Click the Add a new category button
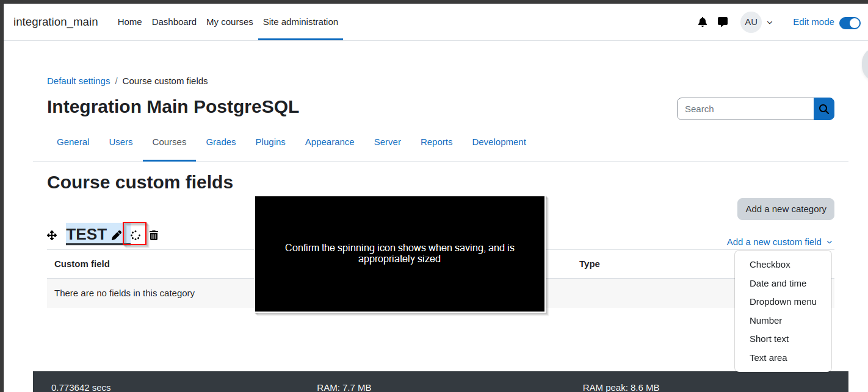The height and width of the screenshot is (392, 868). [x=786, y=209]
